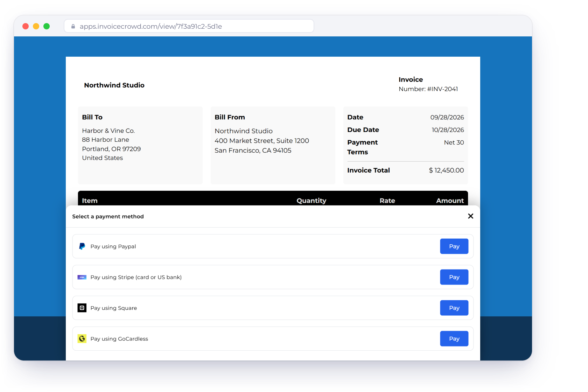Click the invoice date 09/28/2026

[447, 117]
